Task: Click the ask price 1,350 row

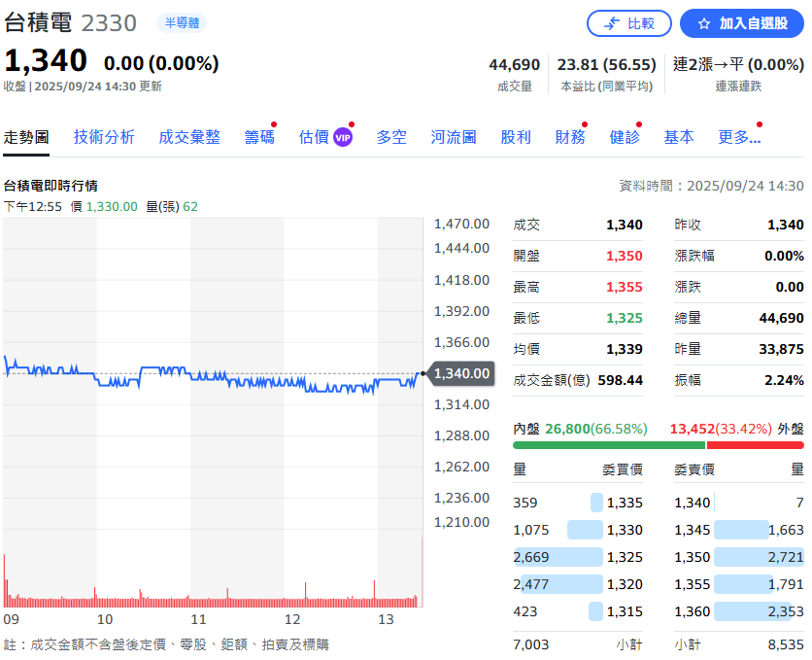Action: pyautogui.click(x=739, y=557)
